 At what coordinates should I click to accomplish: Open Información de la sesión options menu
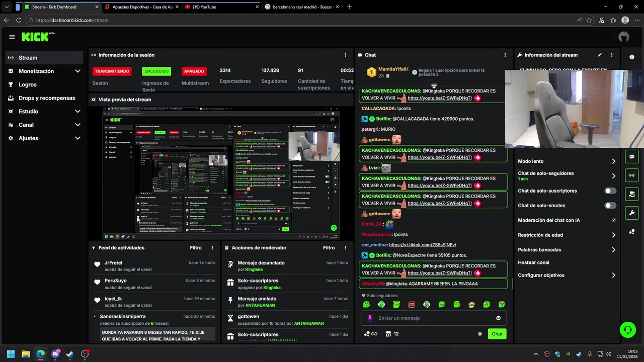(345, 55)
